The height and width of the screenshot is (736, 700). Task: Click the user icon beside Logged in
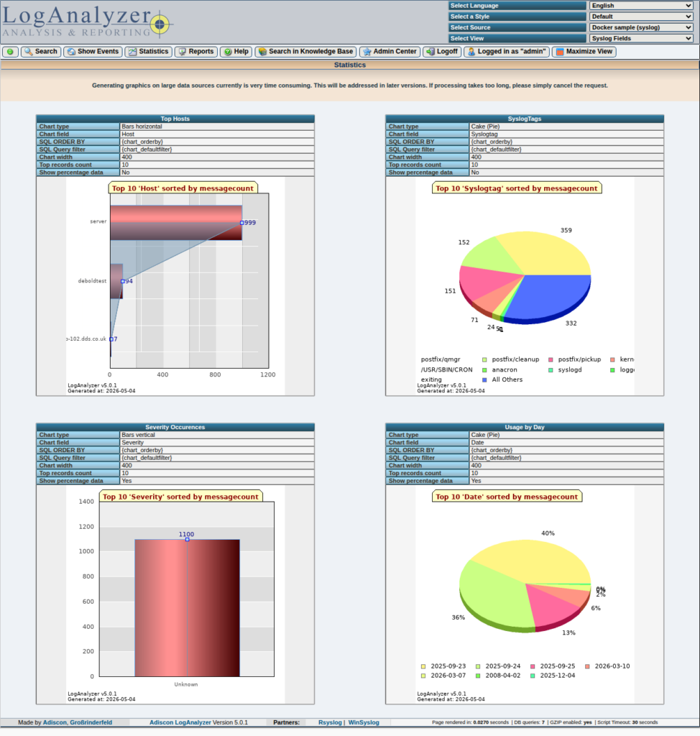coord(471,52)
